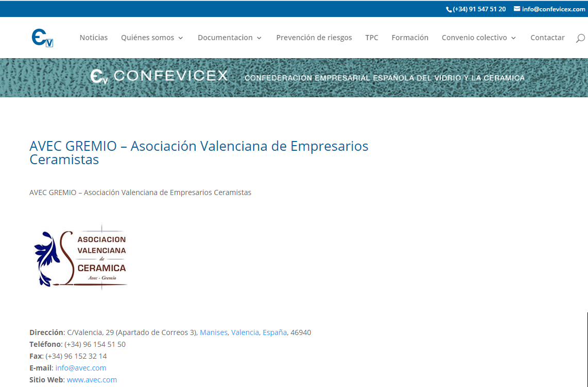The height and width of the screenshot is (387, 588).
Task: Click the phone icon in top bar
Action: pyautogui.click(x=449, y=9)
